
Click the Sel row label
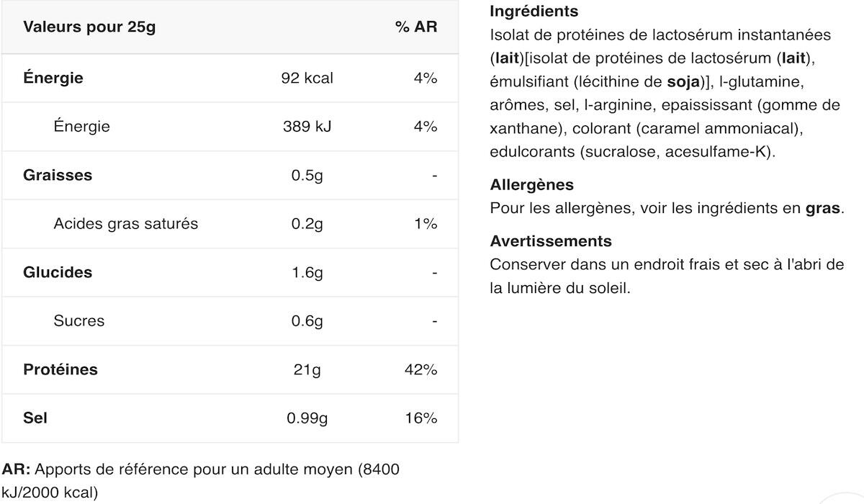point(35,418)
